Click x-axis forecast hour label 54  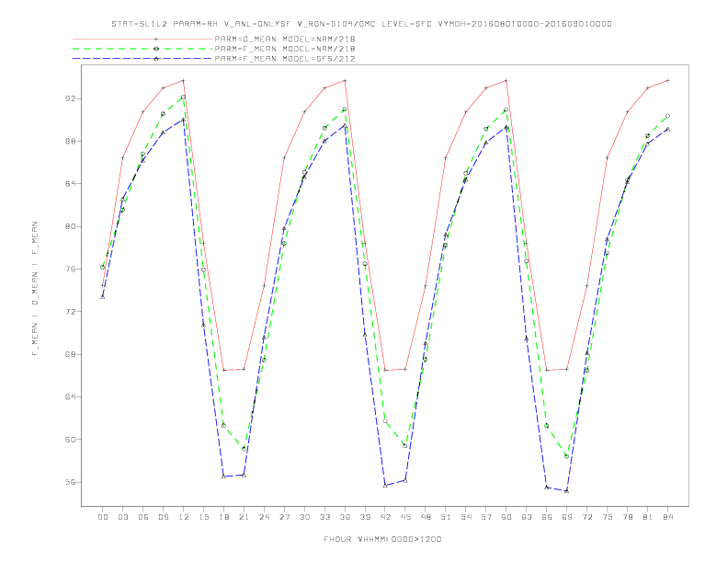pos(466,517)
